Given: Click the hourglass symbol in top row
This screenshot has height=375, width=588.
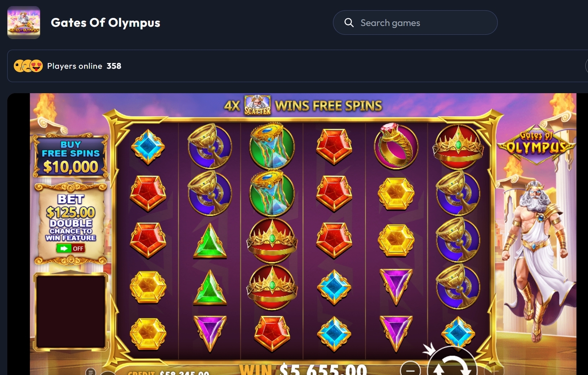Looking at the screenshot, I should point(272,146).
